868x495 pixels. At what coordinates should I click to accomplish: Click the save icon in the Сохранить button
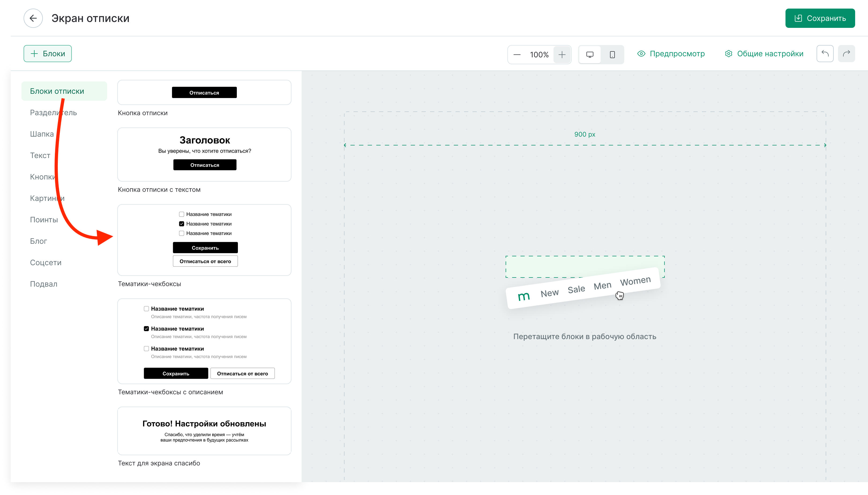799,18
